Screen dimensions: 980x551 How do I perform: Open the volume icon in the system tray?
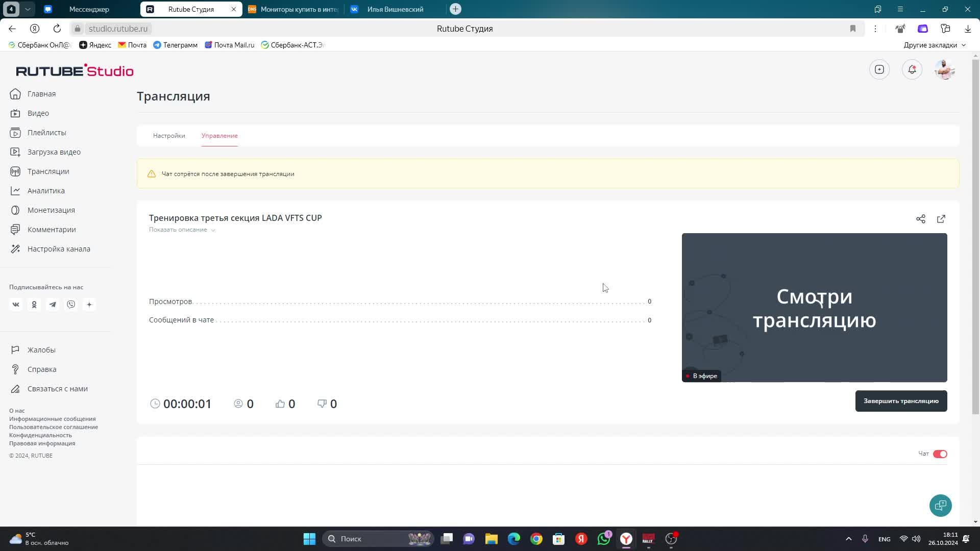[916, 539]
